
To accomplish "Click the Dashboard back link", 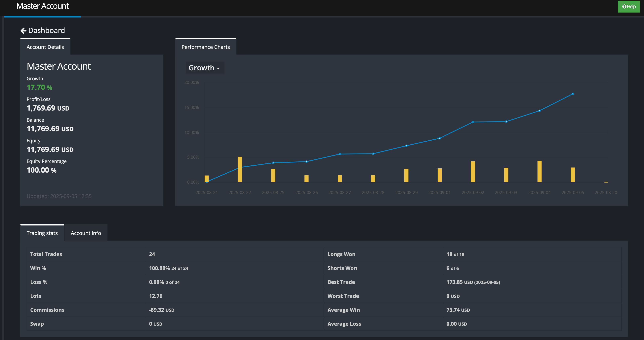I will (x=47, y=30).
